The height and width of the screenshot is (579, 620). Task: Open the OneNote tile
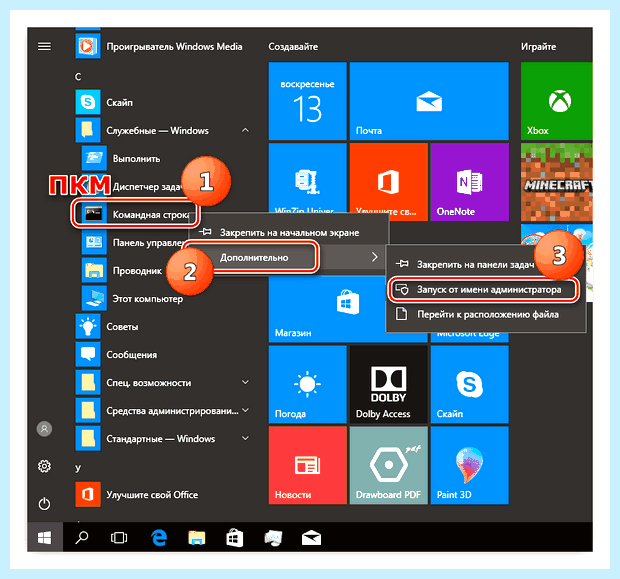pos(469,182)
